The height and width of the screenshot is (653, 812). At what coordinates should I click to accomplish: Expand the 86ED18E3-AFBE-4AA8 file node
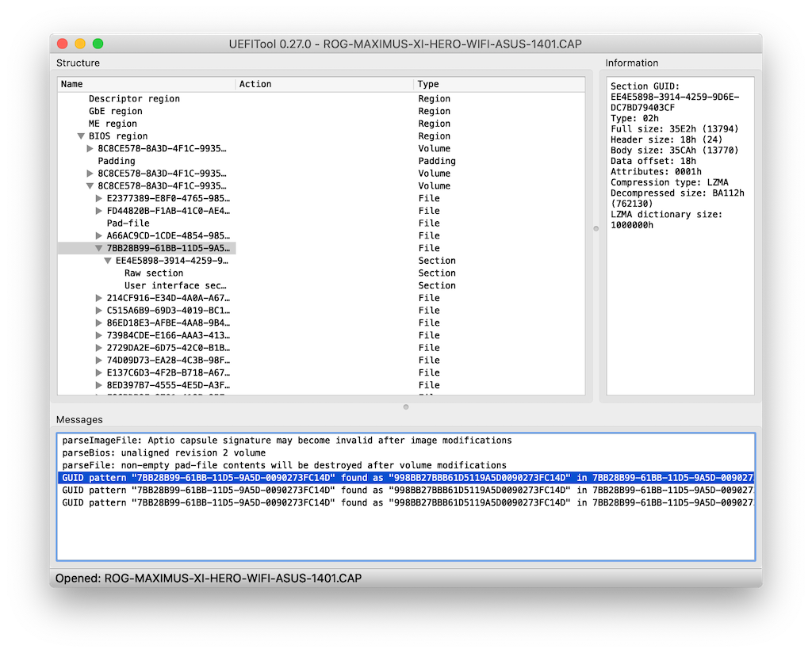[x=99, y=323]
